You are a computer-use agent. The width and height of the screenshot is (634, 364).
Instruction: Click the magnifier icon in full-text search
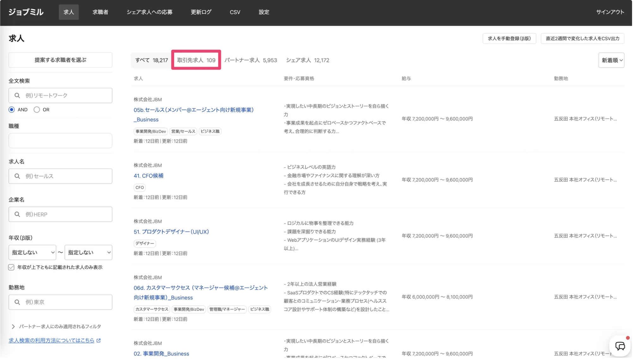[17, 95]
